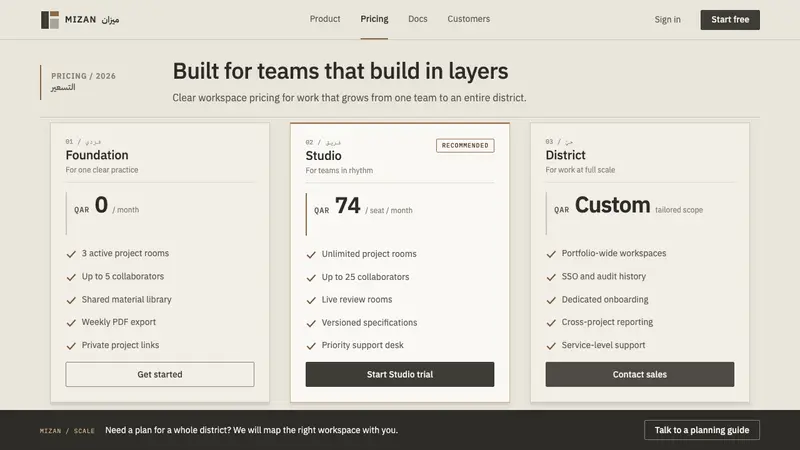
Task: Click the 'Cross-project reporting' feature text
Action: point(607,322)
